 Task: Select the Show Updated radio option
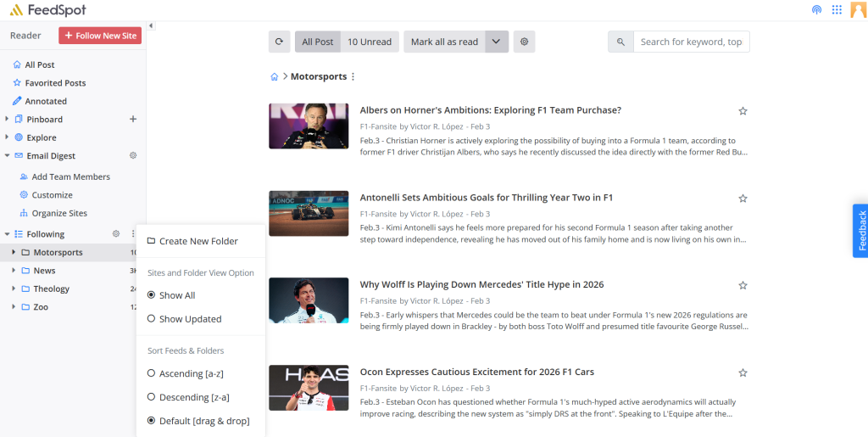pos(151,319)
